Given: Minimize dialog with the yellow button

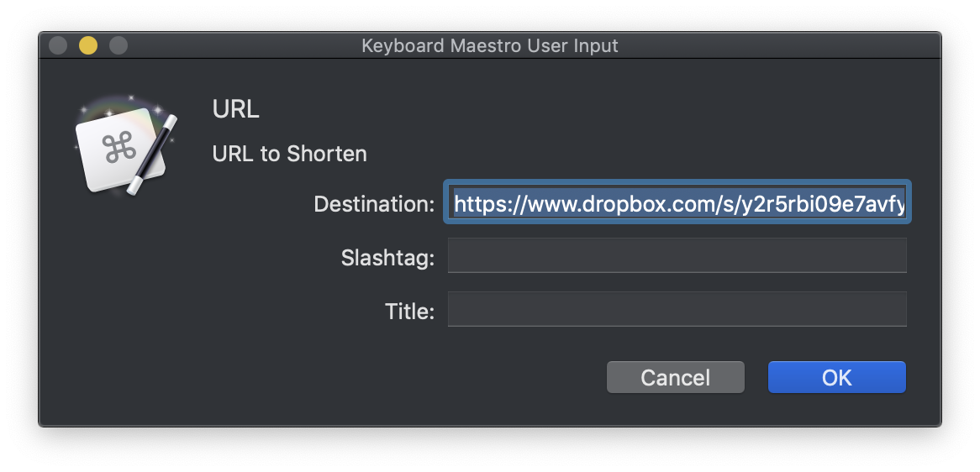Looking at the screenshot, I should tap(88, 45).
